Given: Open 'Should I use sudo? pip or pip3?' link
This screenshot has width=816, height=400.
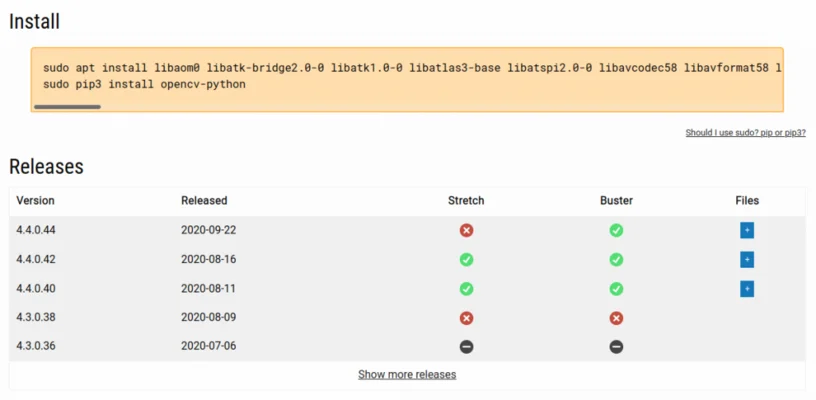Looking at the screenshot, I should click(x=745, y=133).
